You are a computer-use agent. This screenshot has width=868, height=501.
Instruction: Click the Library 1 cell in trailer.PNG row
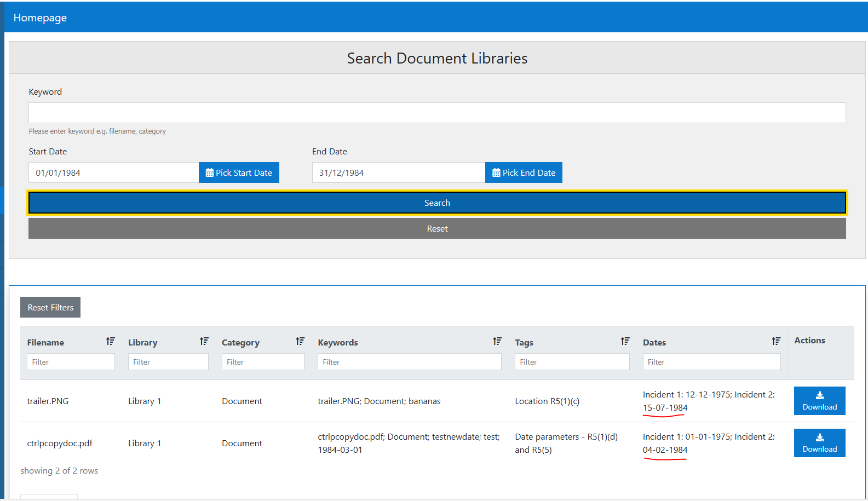pos(145,401)
